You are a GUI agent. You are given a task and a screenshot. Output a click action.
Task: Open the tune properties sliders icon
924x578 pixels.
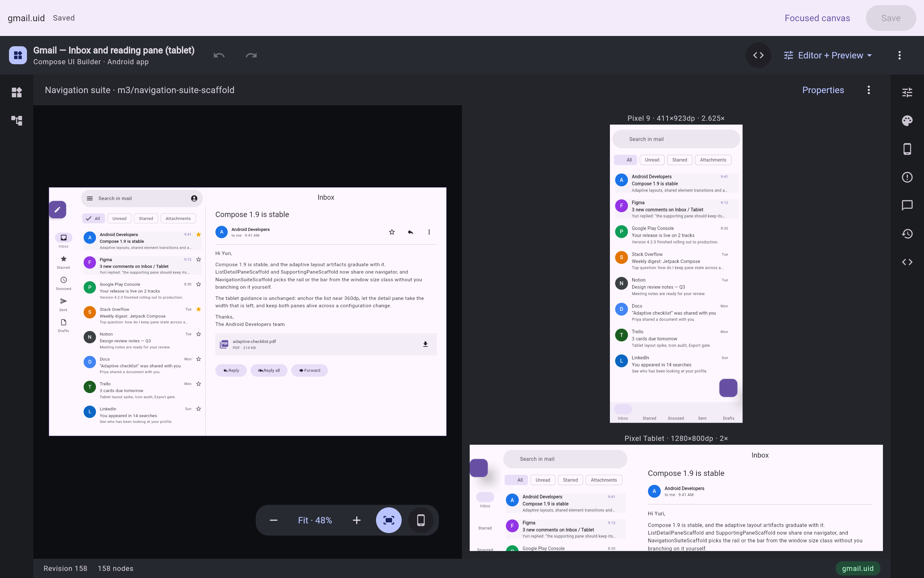click(x=907, y=92)
